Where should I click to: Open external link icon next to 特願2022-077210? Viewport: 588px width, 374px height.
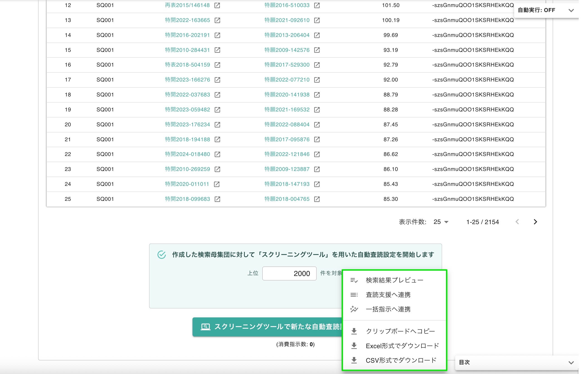pyautogui.click(x=317, y=80)
